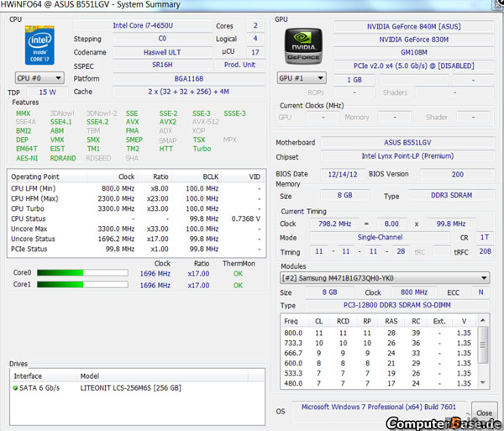Click the Turbo feature label

click(x=202, y=149)
